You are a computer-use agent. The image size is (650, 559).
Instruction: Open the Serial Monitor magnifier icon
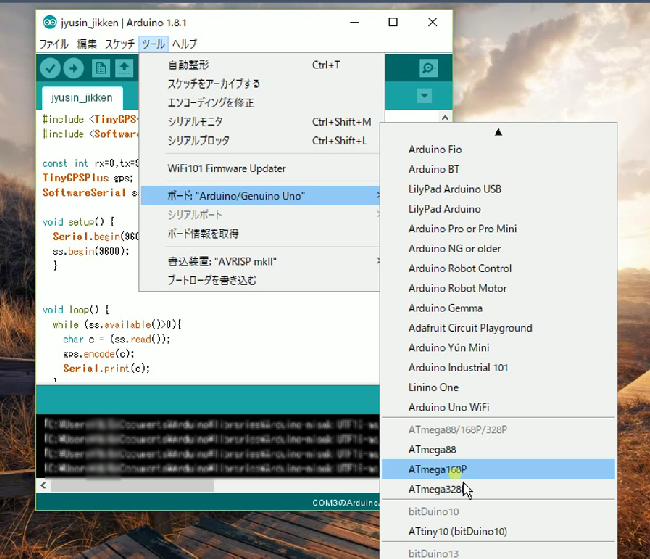coord(428,68)
